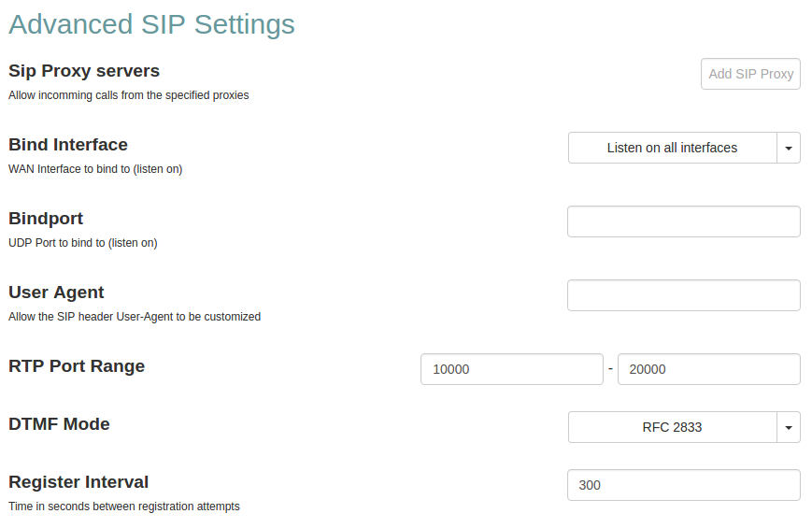Click the help text about registration attempts
Screen dimensions: 812x528
click(124, 507)
